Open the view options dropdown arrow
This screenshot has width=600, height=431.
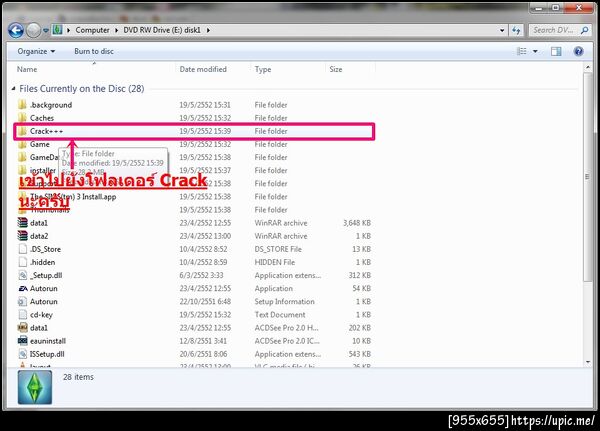pos(535,51)
